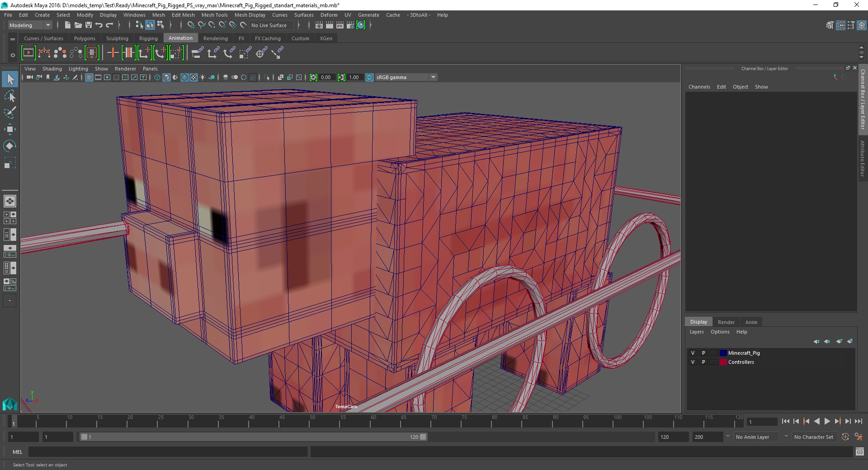Toggle the viewport Grid display button

tap(89, 77)
